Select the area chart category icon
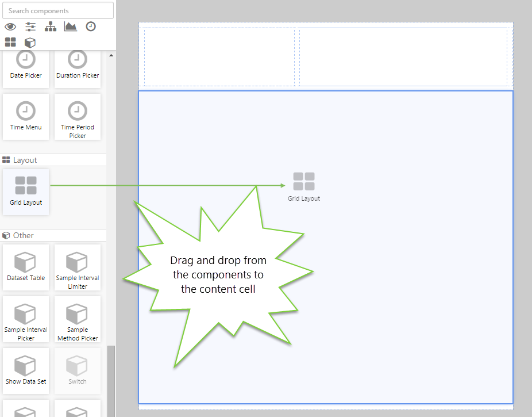This screenshot has width=532, height=417. point(71,26)
